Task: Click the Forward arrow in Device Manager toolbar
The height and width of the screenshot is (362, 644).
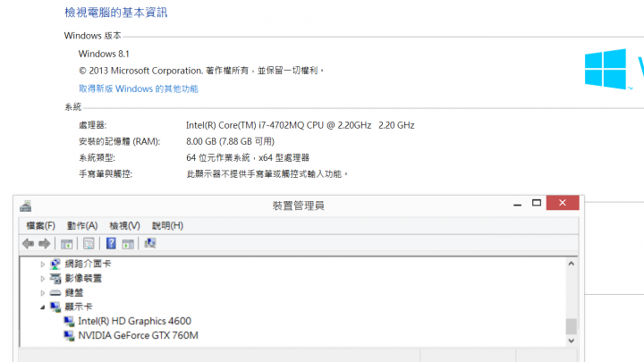Action: [45, 244]
